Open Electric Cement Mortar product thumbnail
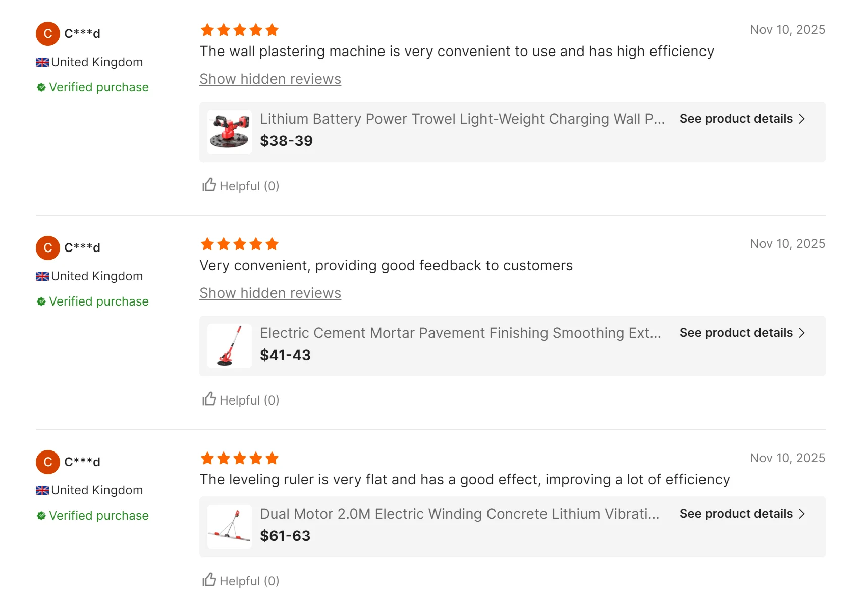Screen dimensions: 868x603 (x=229, y=346)
